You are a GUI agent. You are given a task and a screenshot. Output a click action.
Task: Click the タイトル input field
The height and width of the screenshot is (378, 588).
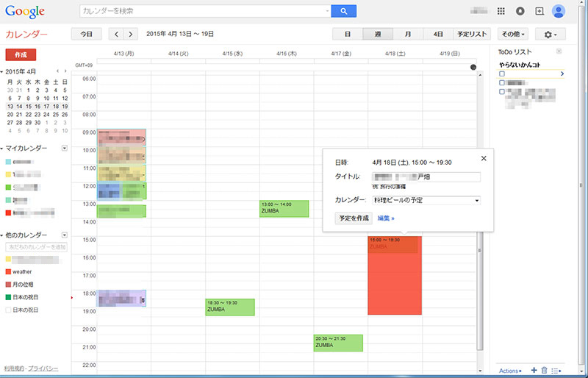click(x=426, y=176)
